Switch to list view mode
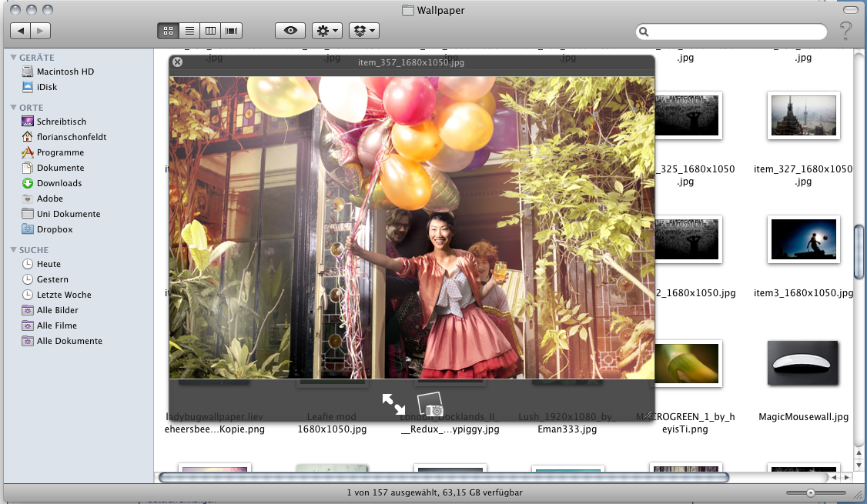 tap(189, 31)
